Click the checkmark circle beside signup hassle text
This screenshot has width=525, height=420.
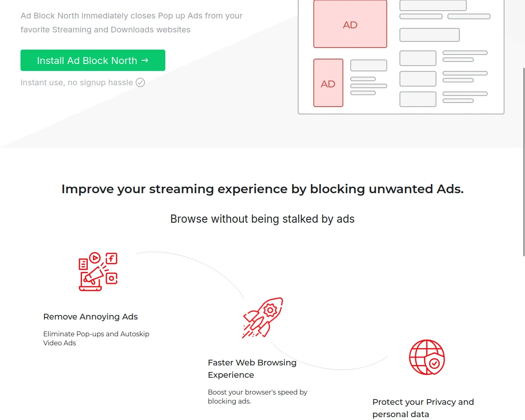(x=140, y=82)
